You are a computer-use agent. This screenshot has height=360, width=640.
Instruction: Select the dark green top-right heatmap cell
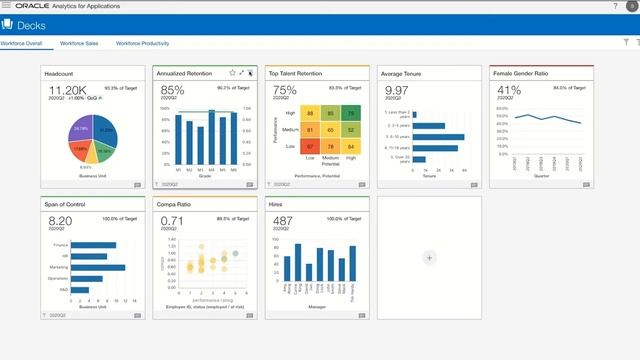click(x=351, y=113)
